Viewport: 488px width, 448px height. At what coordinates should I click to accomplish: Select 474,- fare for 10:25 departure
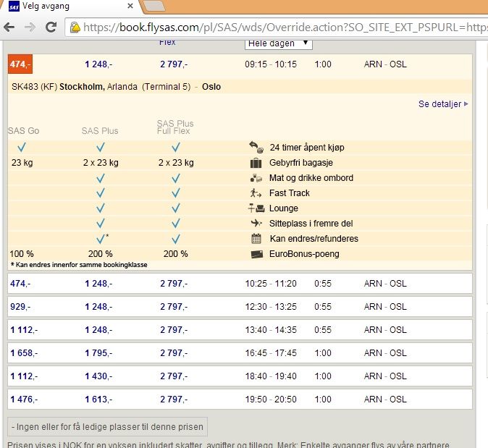(20, 284)
